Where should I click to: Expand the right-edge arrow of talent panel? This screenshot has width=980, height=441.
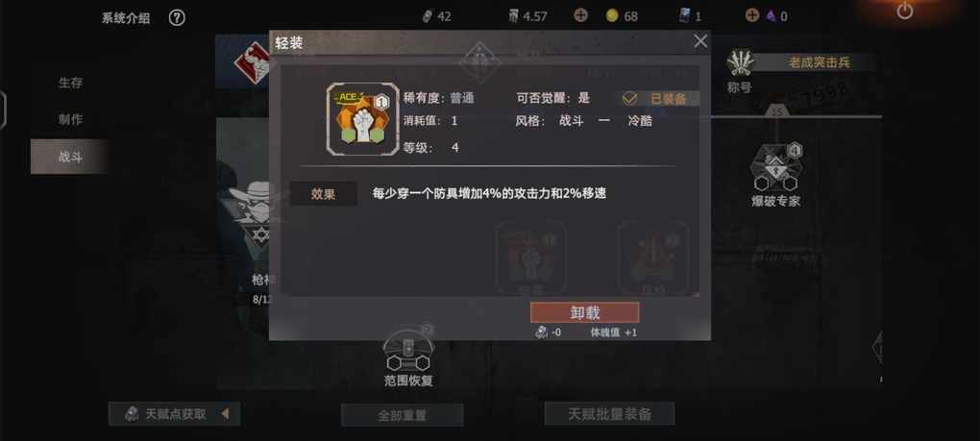tap(877, 347)
